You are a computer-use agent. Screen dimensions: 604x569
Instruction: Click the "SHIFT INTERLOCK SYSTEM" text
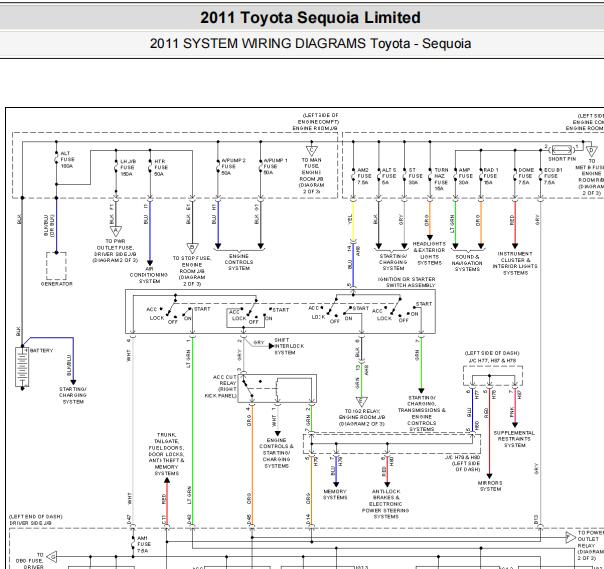[289, 346]
